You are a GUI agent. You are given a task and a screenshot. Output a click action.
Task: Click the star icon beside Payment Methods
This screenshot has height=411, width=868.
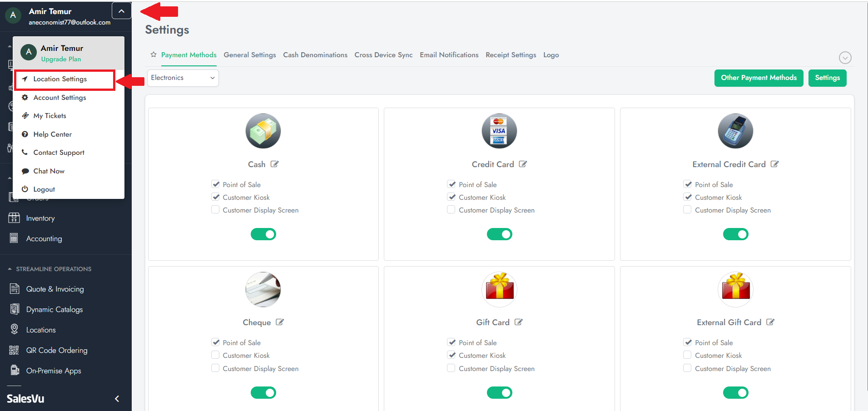point(154,55)
